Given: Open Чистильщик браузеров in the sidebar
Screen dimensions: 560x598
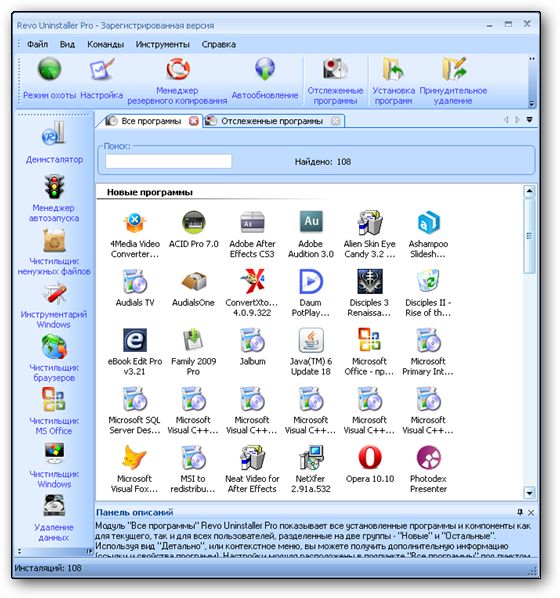Looking at the screenshot, I should pyautogui.click(x=54, y=358).
